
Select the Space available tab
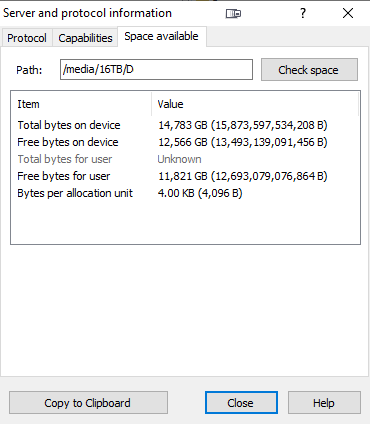point(162,36)
